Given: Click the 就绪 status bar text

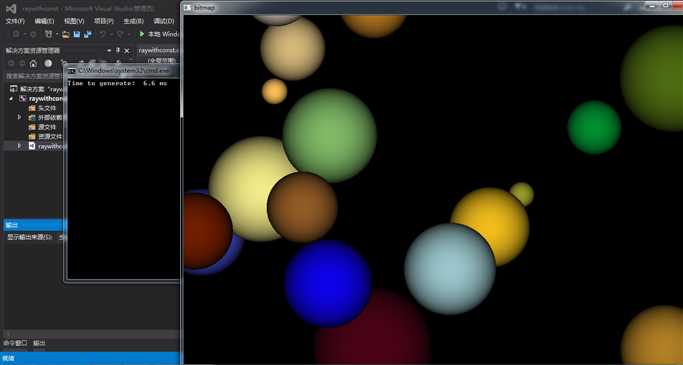Looking at the screenshot, I should [x=9, y=358].
